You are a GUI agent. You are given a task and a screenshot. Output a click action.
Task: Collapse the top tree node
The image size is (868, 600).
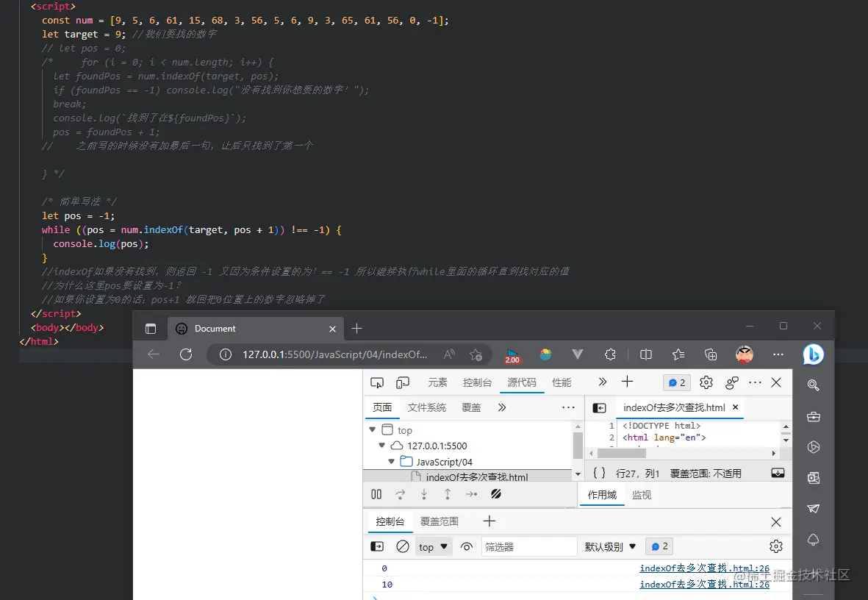point(372,429)
